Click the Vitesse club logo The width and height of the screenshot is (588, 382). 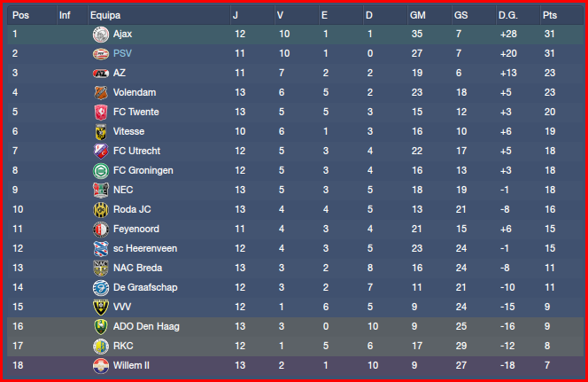click(100, 131)
